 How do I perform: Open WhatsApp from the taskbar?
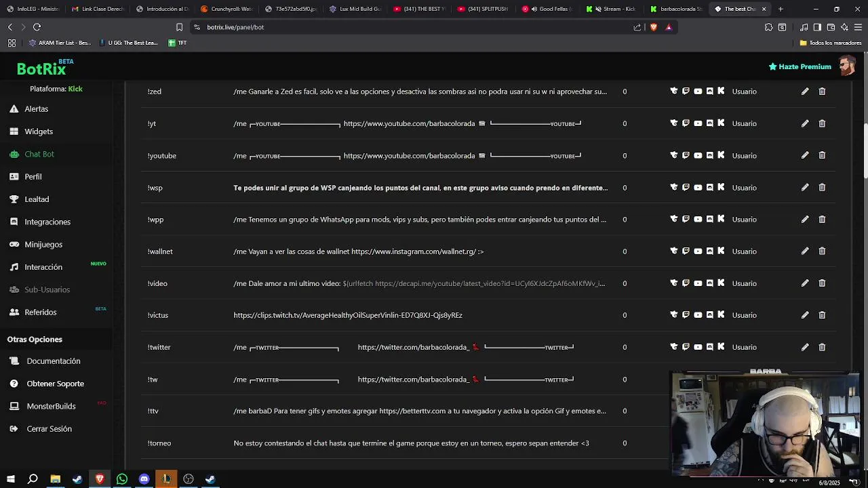[122, 479]
